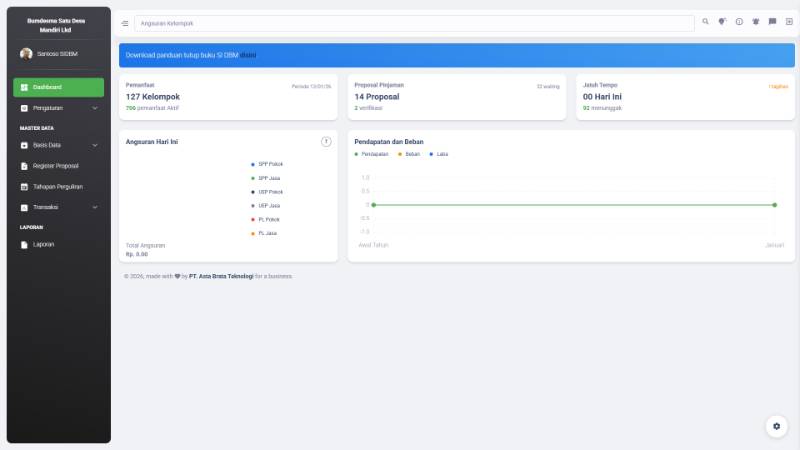Click the Santoso SIDBM profile avatar
This screenshot has width=800, height=450.
click(x=26, y=54)
